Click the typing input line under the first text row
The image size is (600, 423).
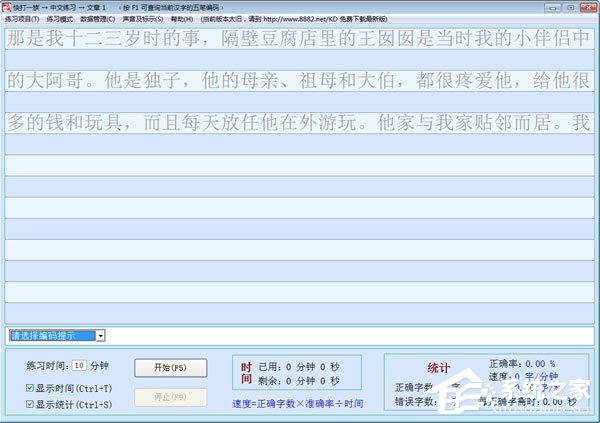click(x=300, y=60)
